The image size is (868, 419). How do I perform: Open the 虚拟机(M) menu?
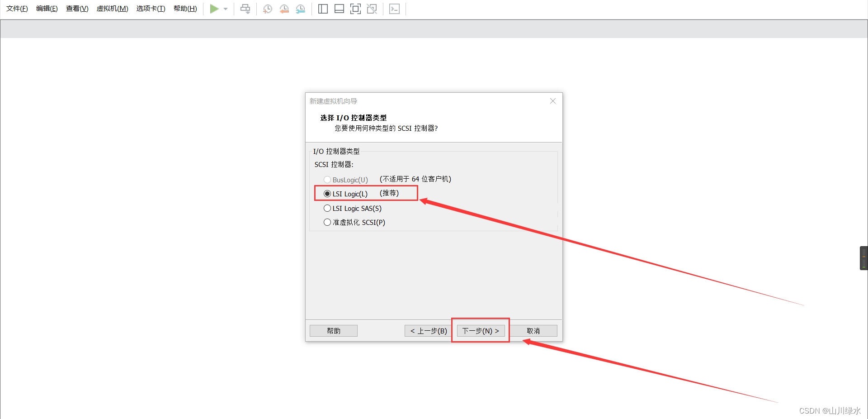point(112,8)
